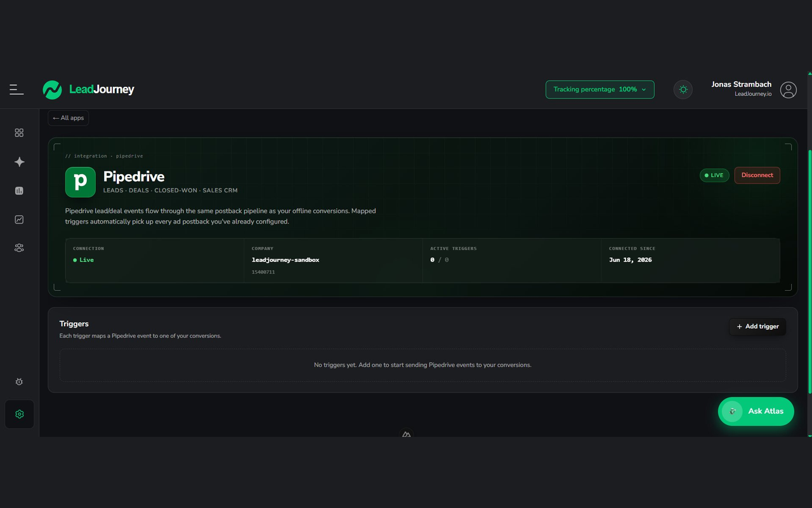The image size is (812, 508).
Task: Disconnect the Pipedrive integration
Action: (757, 175)
